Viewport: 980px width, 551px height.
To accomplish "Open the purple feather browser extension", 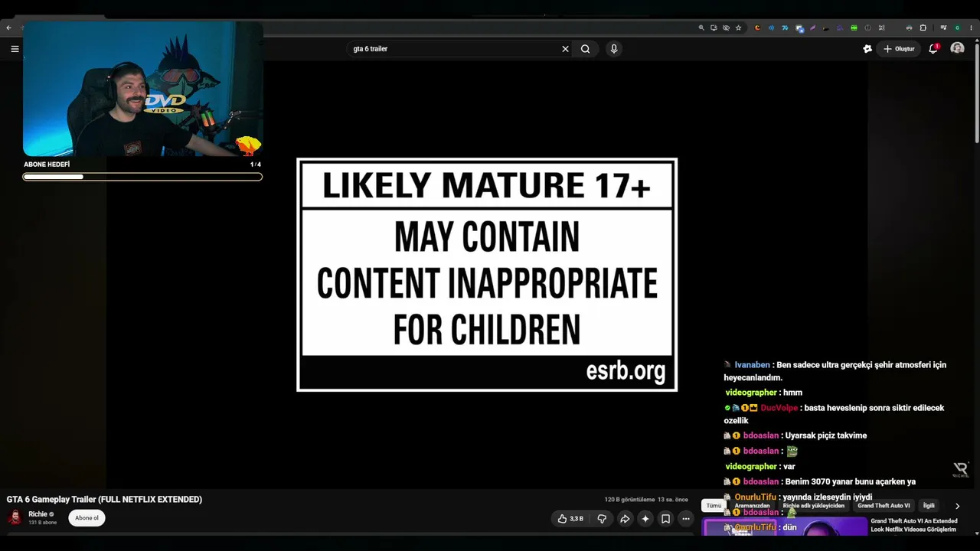I will click(812, 28).
